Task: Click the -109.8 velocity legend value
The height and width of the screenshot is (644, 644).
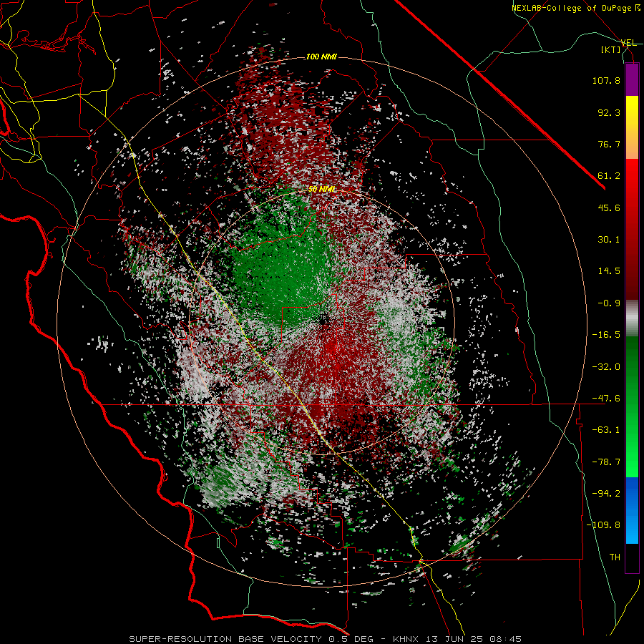Action: [x=603, y=525]
